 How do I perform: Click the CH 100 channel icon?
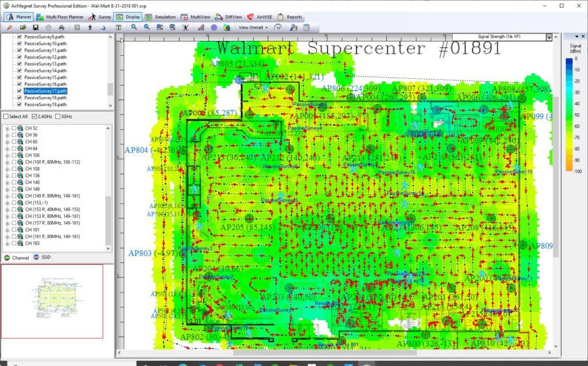click(20, 155)
